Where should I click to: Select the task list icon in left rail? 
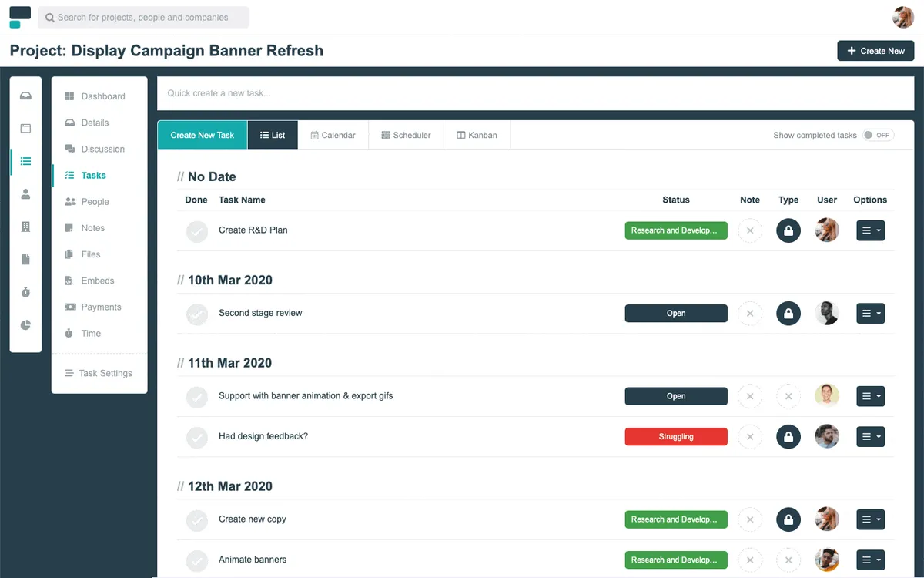[25, 161]
